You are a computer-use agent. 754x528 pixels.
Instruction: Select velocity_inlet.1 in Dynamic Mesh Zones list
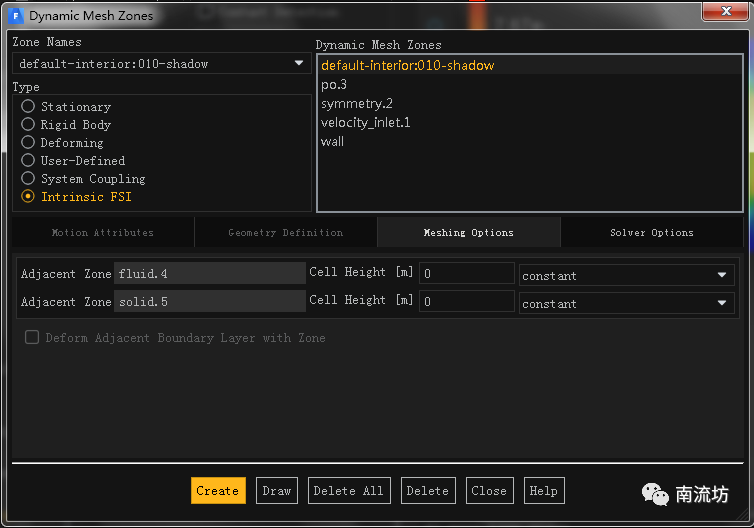click(x=366, y=123)
